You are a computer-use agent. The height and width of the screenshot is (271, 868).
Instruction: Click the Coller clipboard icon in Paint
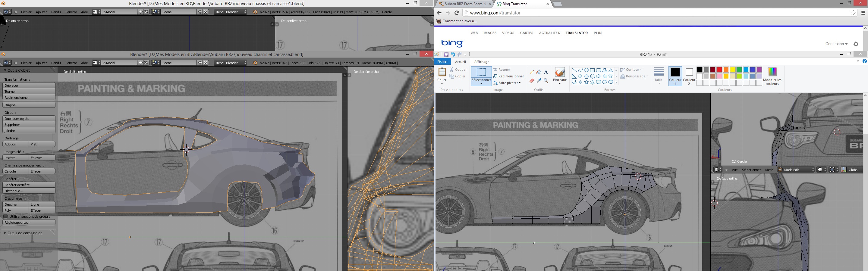click(x=442, y=72)
